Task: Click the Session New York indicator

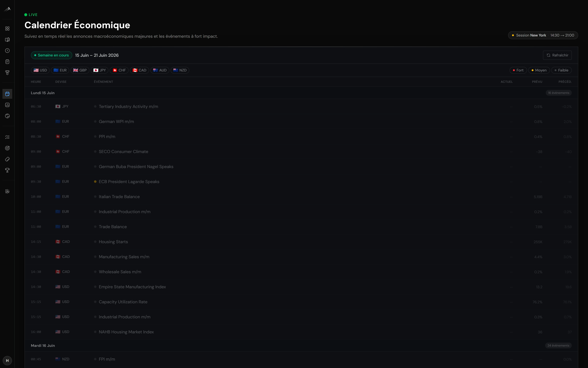Action: coord(543,35)
